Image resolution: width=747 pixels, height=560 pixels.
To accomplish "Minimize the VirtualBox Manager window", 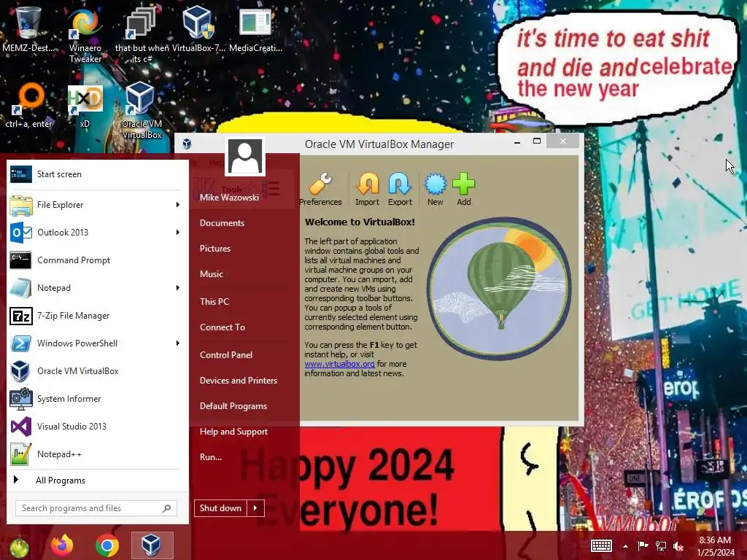I will (x=517, y=141).
